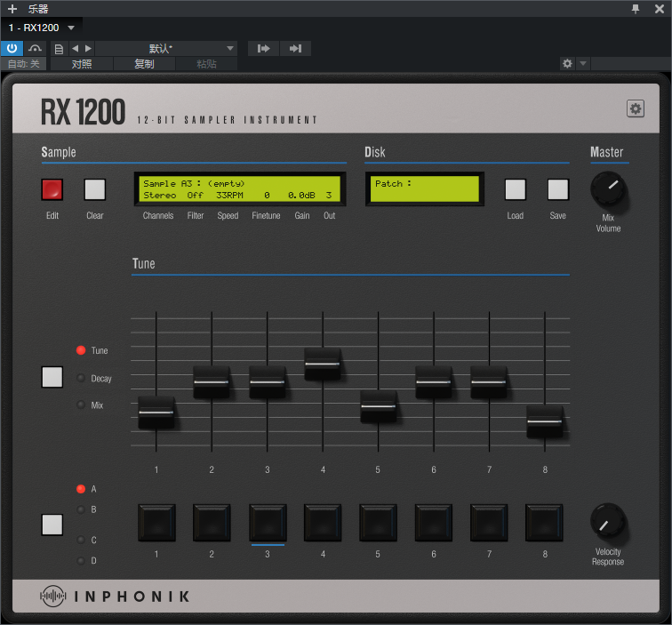Viewport: 672px width, 625px height.
Task: Click the Mix Volume knob
Action: [x=608, y=189]
